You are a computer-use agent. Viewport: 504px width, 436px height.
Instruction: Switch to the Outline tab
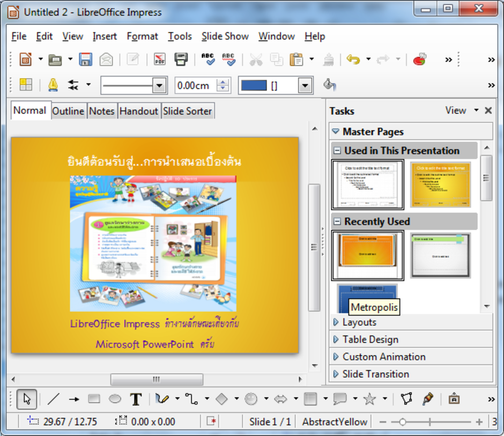(68, 111)
